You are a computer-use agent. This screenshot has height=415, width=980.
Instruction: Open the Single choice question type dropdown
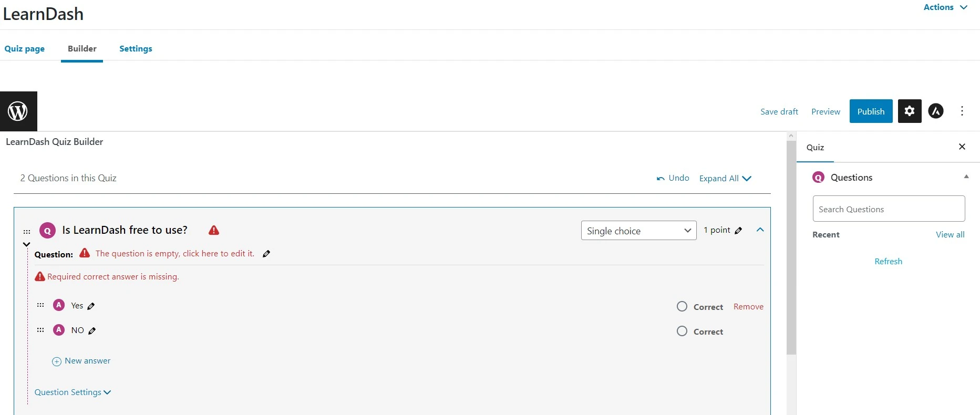point(639,231)
